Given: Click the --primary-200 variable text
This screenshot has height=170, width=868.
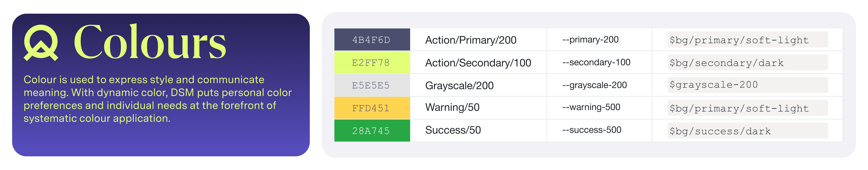Looking at the screenshot, I should [590, 39].
